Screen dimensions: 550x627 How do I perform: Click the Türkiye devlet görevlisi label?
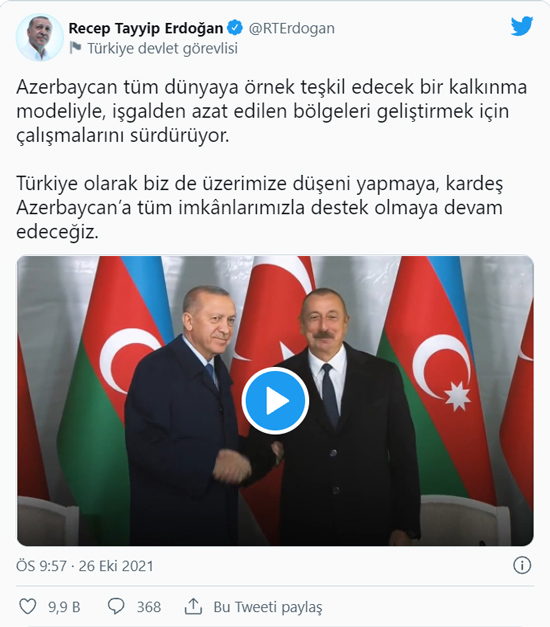coord(162,48)
